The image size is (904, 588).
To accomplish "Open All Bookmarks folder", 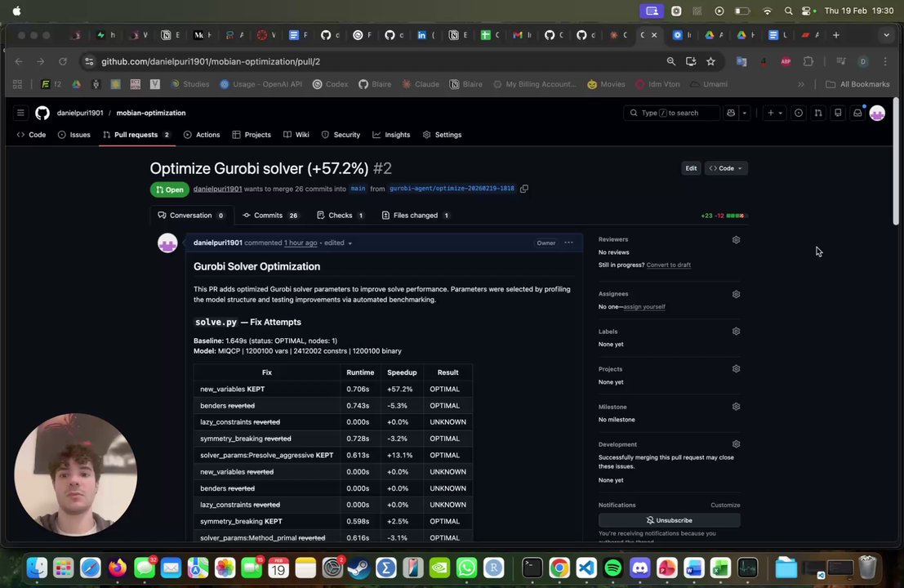I will click(x=858, y=84).
